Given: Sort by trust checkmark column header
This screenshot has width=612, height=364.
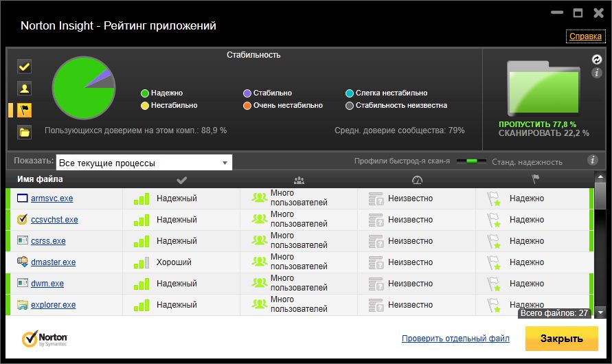Looking at the screenshot, I should pyautogui.click(x=181, y=180).
